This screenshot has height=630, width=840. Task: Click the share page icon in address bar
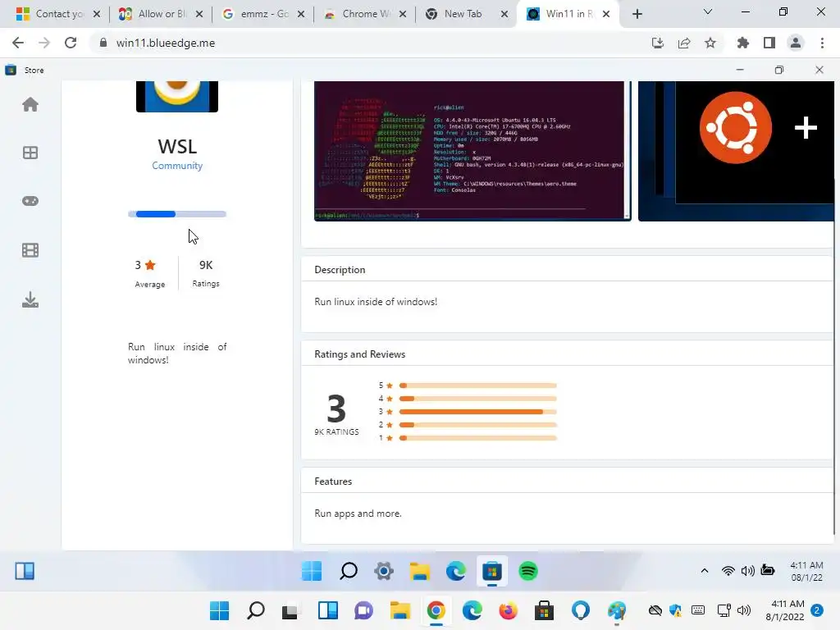click(683, 43)
